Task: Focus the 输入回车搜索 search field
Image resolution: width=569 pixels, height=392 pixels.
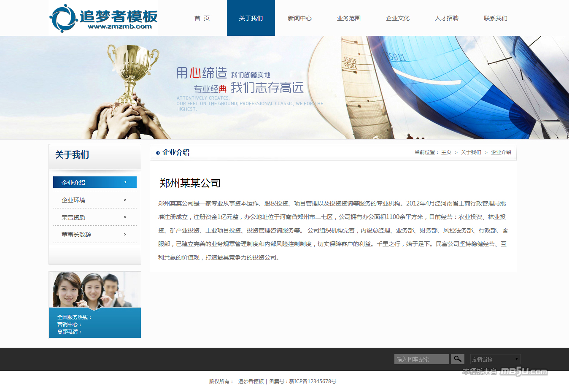Action: tap(421, 359)
